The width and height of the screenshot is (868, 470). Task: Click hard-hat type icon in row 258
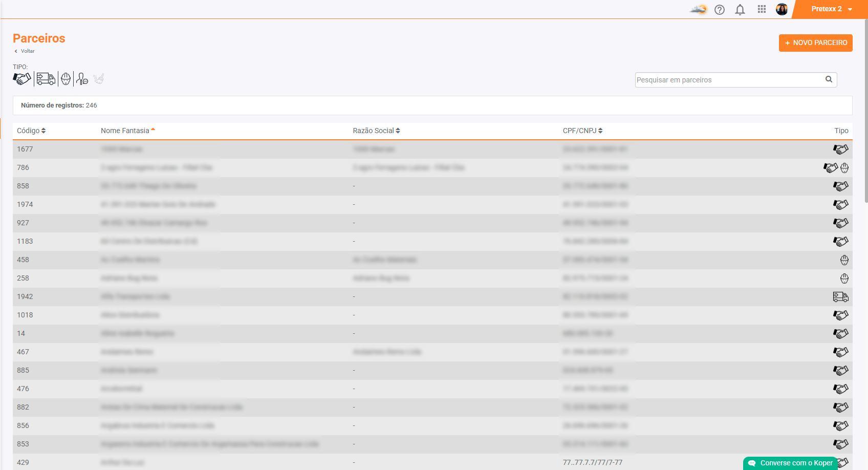coord(844,278)
